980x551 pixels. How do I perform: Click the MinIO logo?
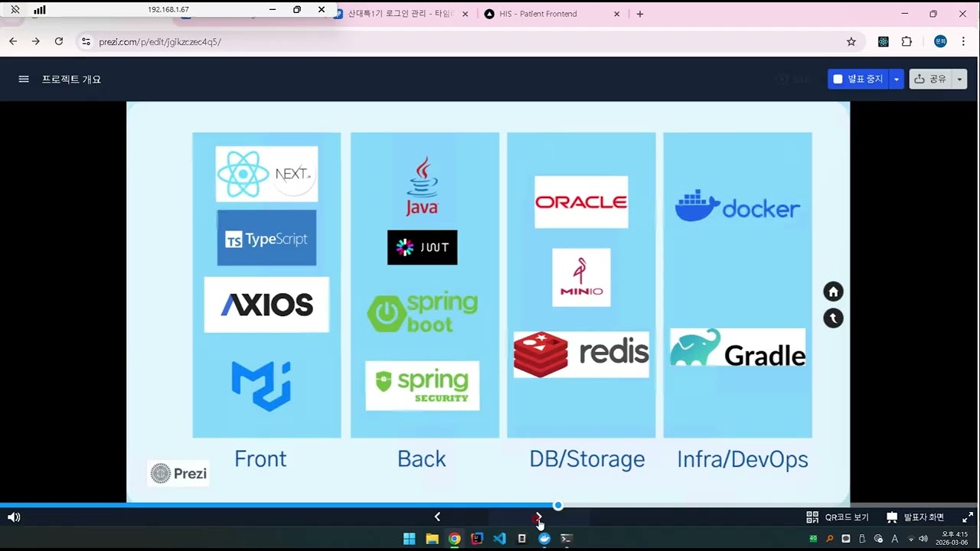(x=581, y=277)
